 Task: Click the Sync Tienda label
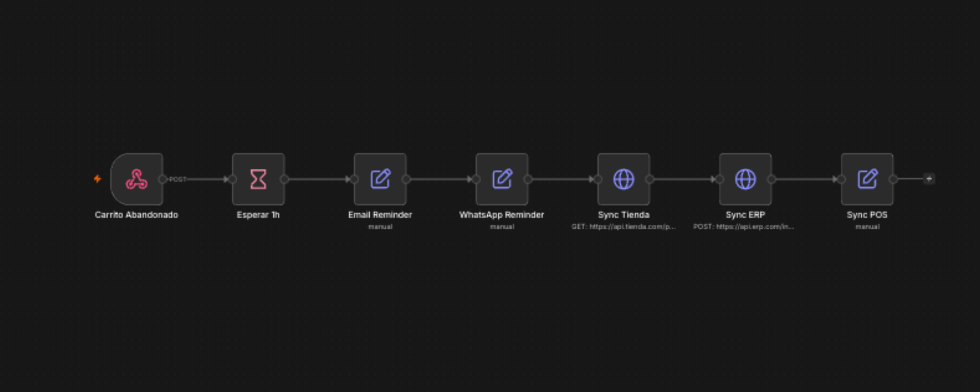click(x=623, y=215)
